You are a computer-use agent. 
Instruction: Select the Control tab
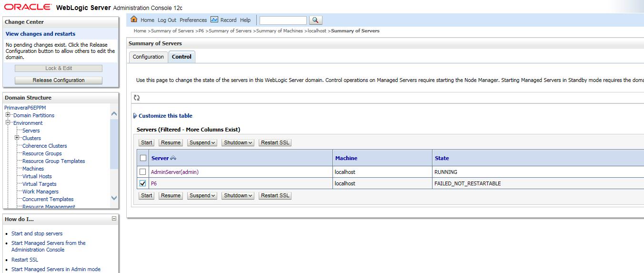[181, 57]
